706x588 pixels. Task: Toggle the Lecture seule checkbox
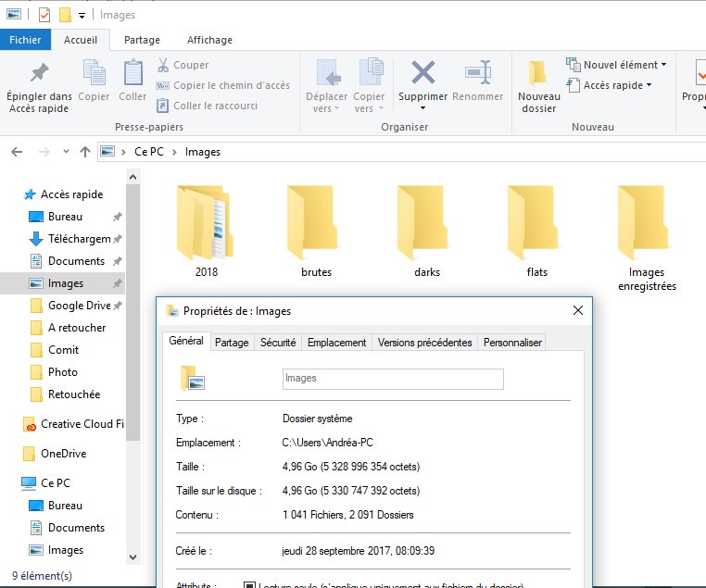tap(248, 585)
